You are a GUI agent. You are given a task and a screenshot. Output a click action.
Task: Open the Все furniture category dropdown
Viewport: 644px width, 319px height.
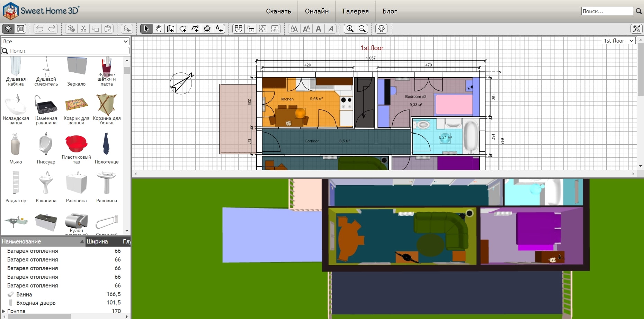tap(65, 41)
